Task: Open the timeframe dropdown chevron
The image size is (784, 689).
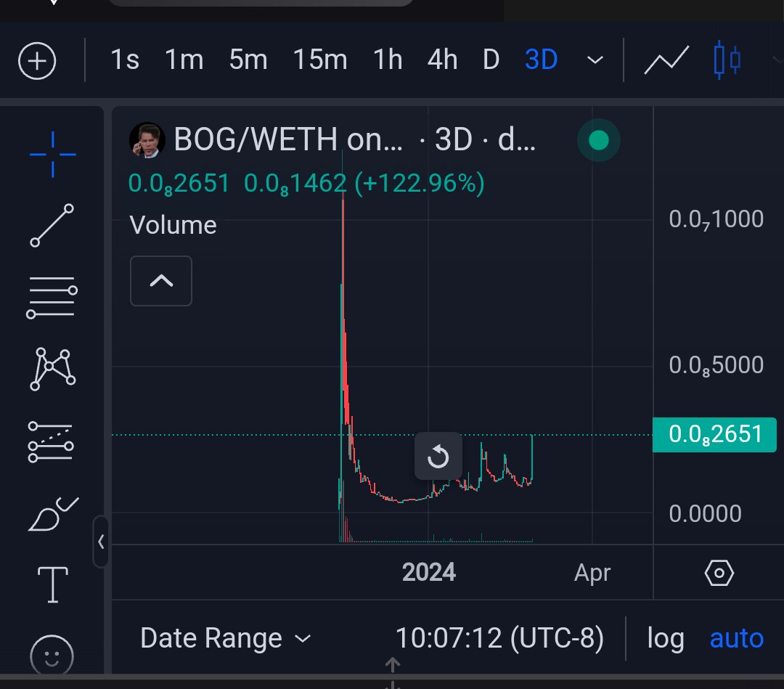Action: click(595, 60)
